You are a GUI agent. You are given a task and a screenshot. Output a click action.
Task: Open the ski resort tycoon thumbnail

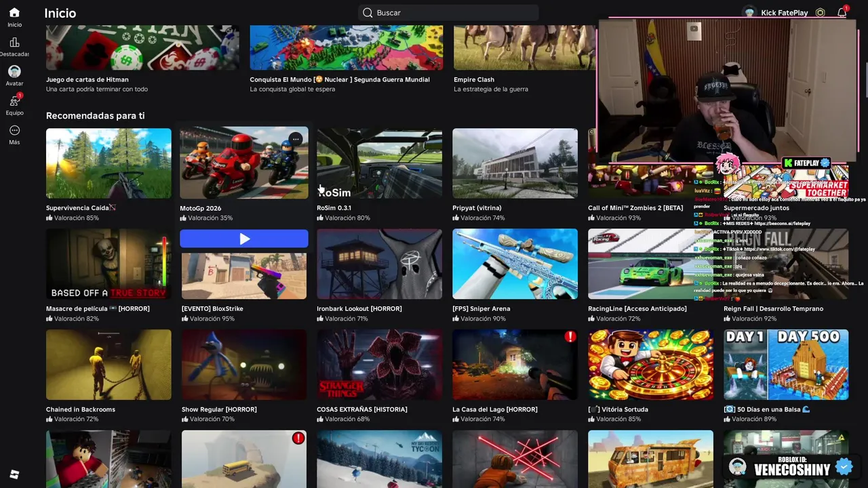(x=379, y=459)
